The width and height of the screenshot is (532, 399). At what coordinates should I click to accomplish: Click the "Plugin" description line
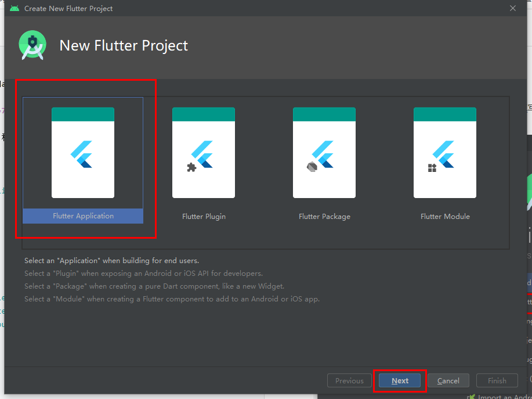click(143, 274)
